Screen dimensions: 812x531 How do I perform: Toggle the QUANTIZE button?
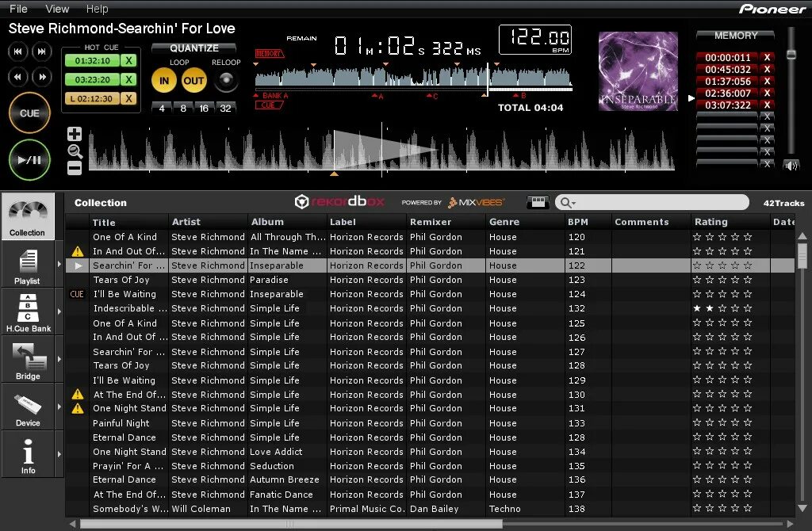pyautogui.click(x=194, y=48)
